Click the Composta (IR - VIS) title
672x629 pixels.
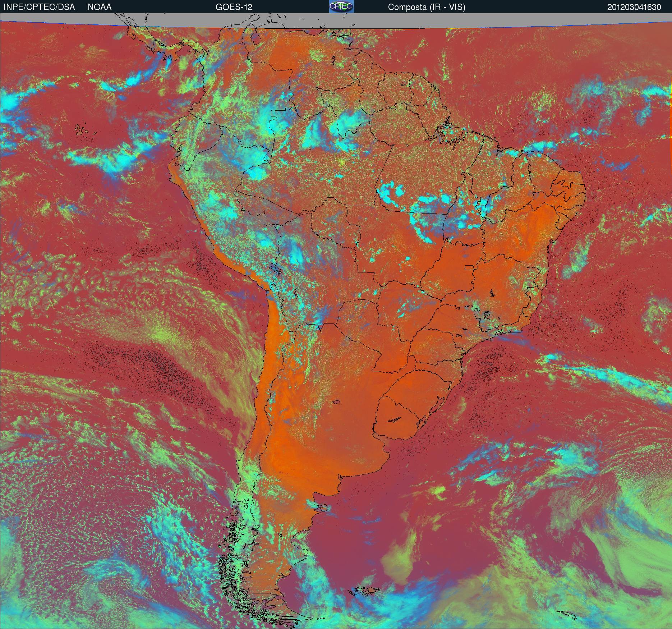(427, 8)
